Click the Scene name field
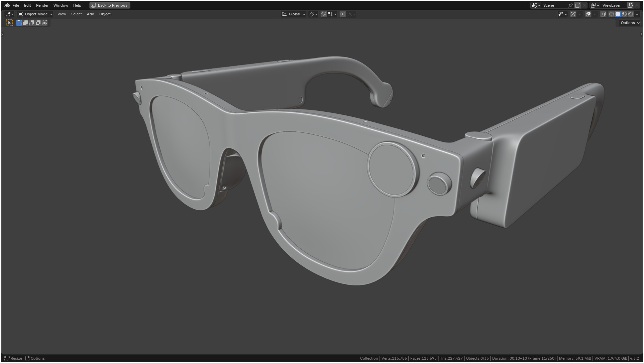This screenshot has width=644, height=363. pos(554,5)
